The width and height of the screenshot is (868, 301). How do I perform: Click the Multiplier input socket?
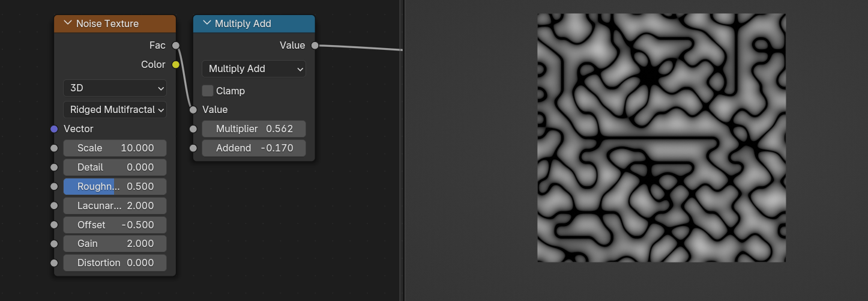click(x=193, y=129)
